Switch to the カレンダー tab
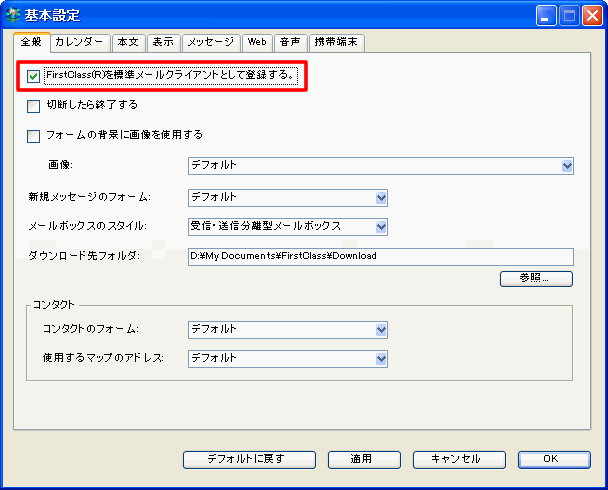Image resolution: width=608 pixels, height=490 pixels. pos(79,42)
